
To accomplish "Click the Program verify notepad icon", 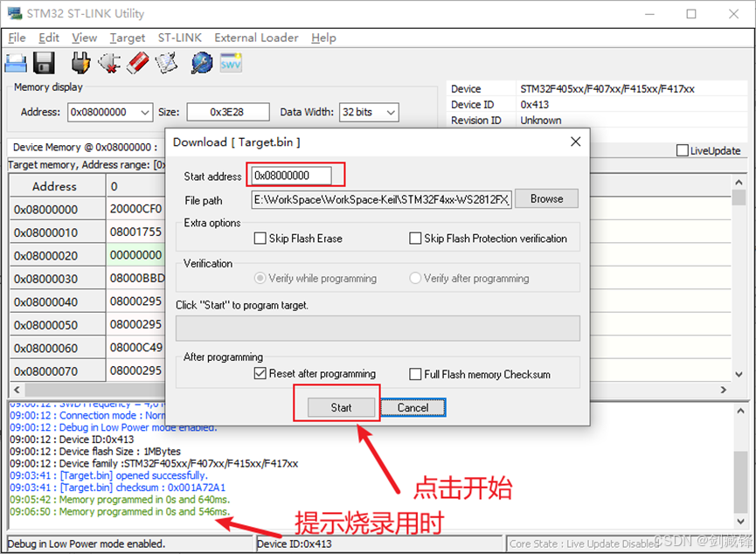I will [166, 63].
